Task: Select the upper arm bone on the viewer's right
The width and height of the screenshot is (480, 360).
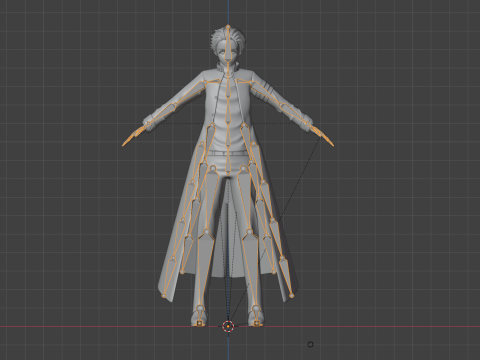Action: coord(266,93)
